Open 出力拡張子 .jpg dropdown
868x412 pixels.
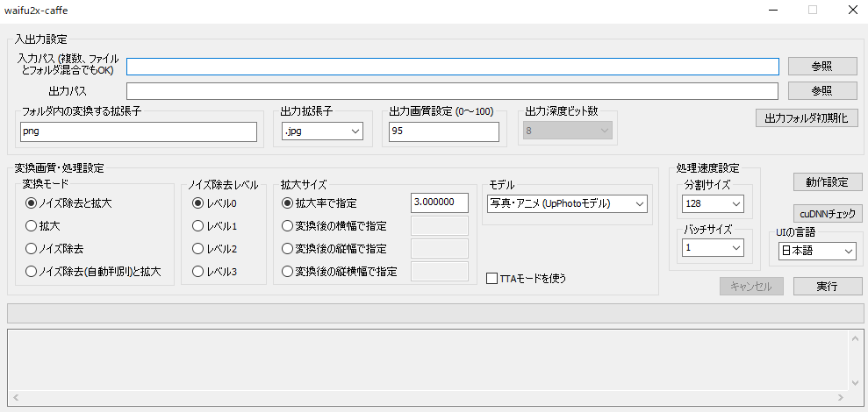pyautogui.click(x=322, y=131)
